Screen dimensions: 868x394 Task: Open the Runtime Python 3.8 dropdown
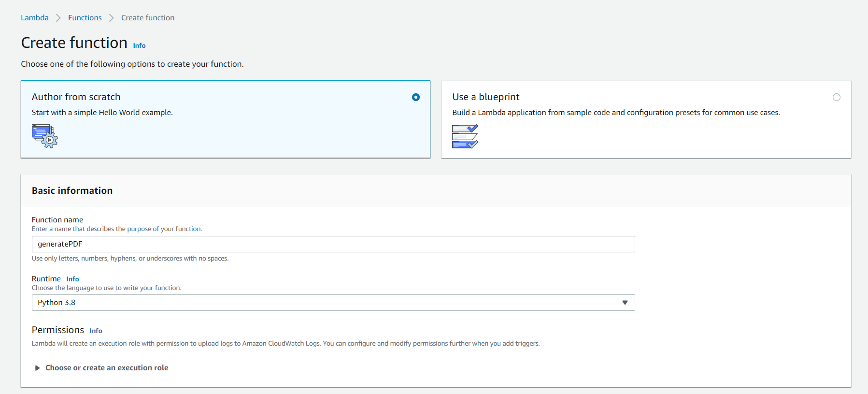[333, 303]
